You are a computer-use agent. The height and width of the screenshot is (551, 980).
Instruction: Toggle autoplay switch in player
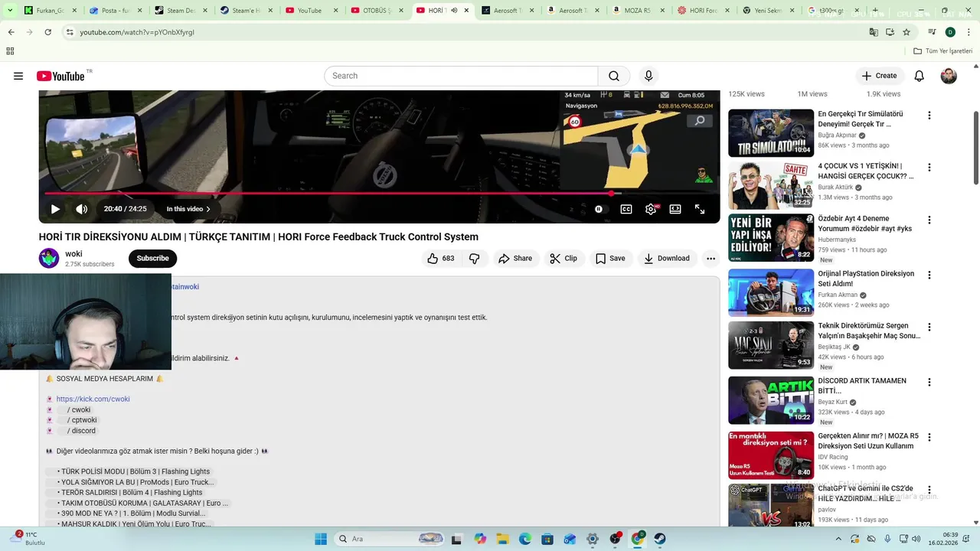[599, 209]
